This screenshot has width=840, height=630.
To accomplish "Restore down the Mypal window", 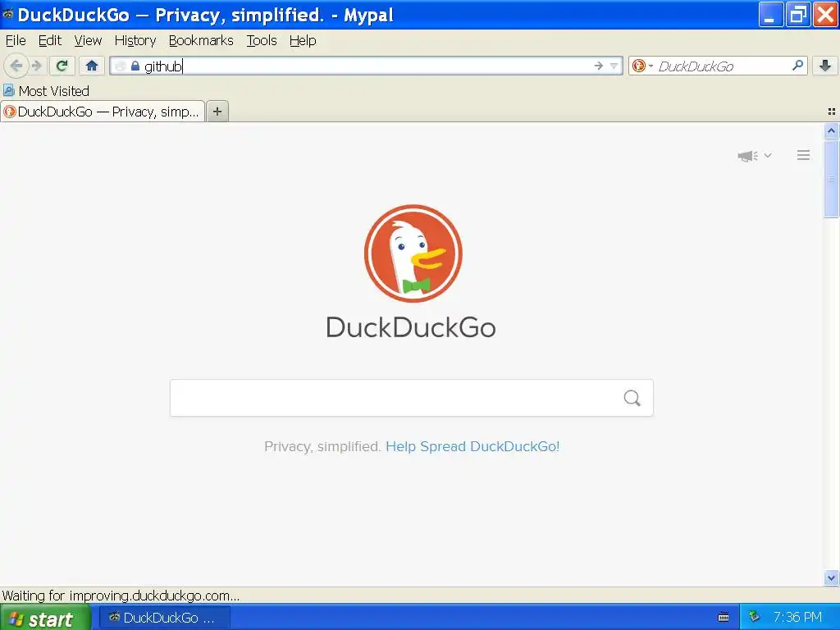I will pyautogui.click(x=798, y=15).
